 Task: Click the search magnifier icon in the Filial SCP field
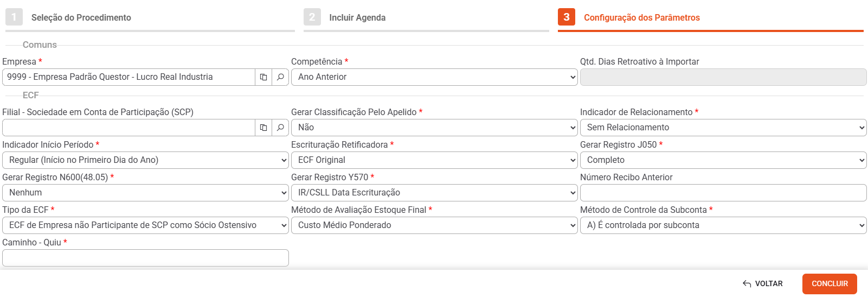pyautogui.click(x=280, y=128)
